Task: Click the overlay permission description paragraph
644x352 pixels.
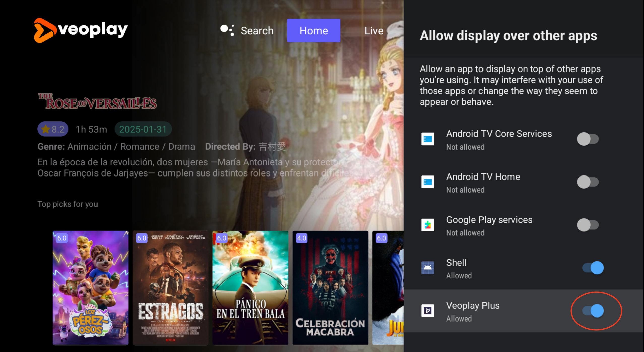Action: point(511,85)
